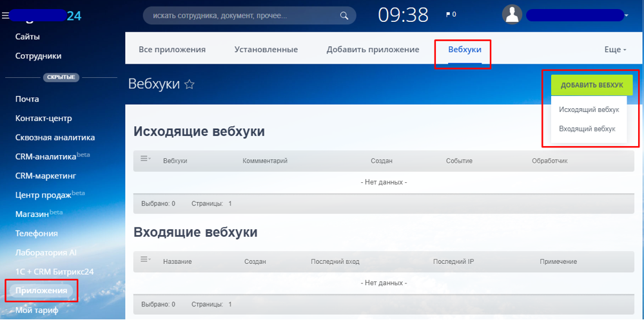Go to the Добавить приложение tab
This screenshot has height=320, width=644.
(x=373, y=50)
